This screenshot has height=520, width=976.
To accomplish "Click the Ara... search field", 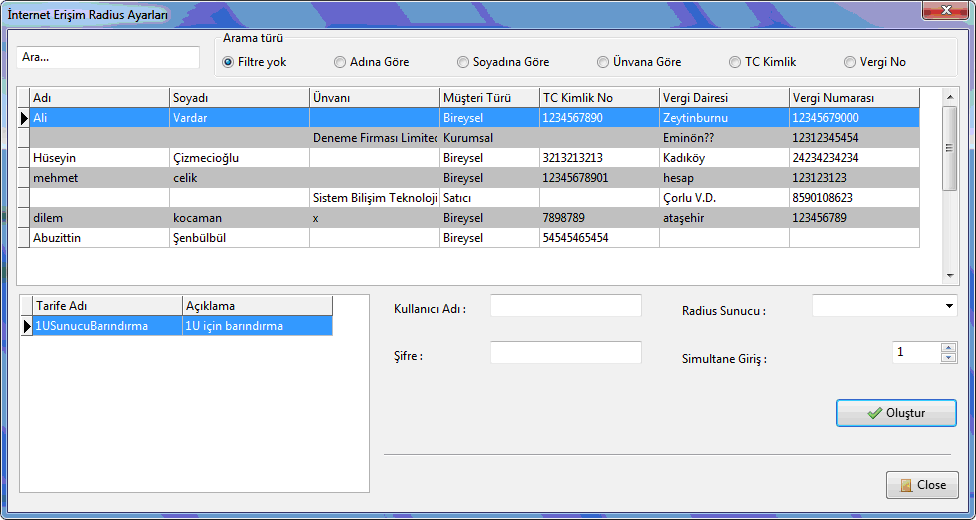I will coord(108,57).
